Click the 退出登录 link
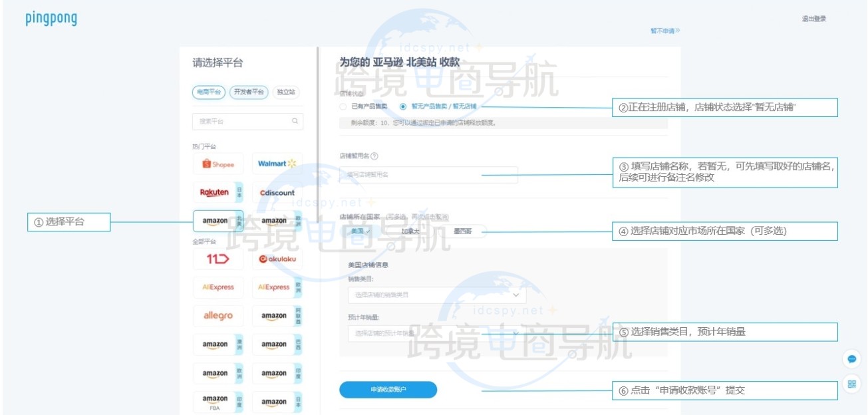Image resolution: width=868 pixels, height=415 pixels. 813,19
